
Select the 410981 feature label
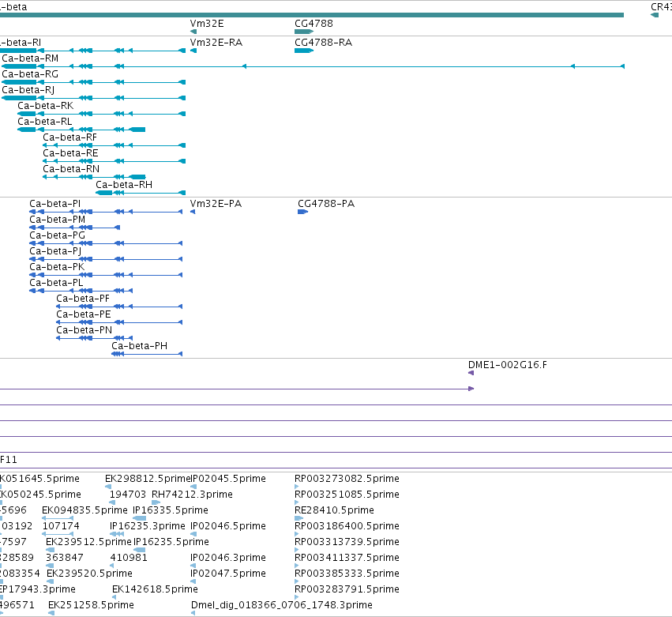129,558
